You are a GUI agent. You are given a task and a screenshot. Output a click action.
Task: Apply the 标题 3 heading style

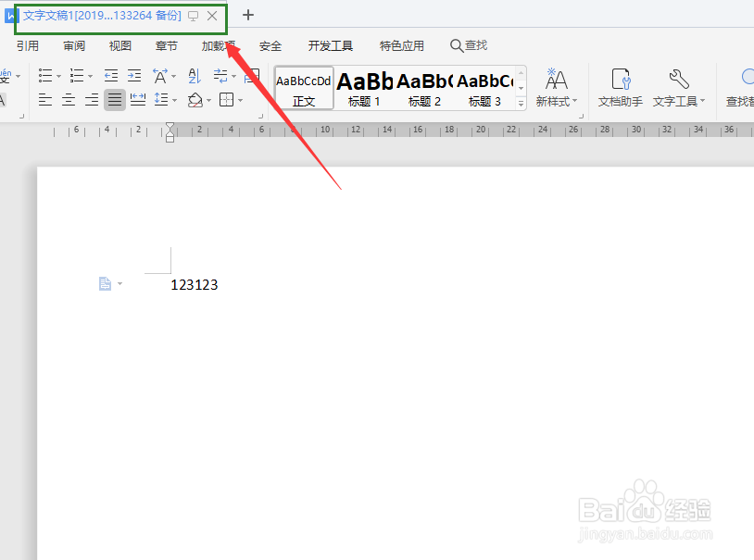pos(484,89)
